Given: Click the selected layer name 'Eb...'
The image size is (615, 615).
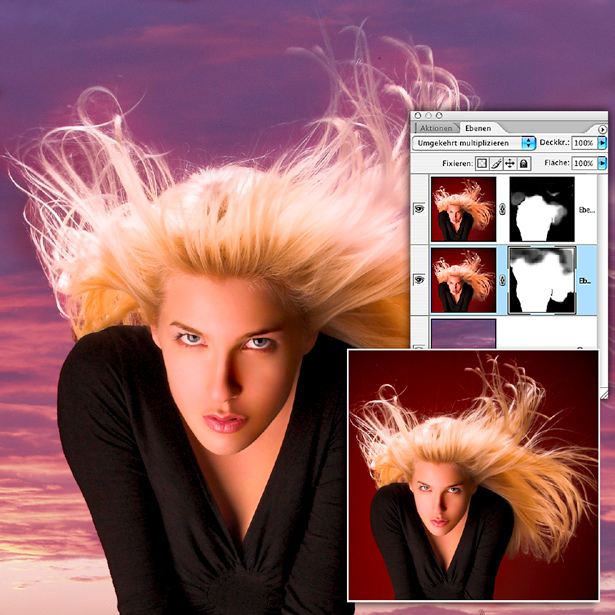Looking at the screenshot, I should pos(584,281).
